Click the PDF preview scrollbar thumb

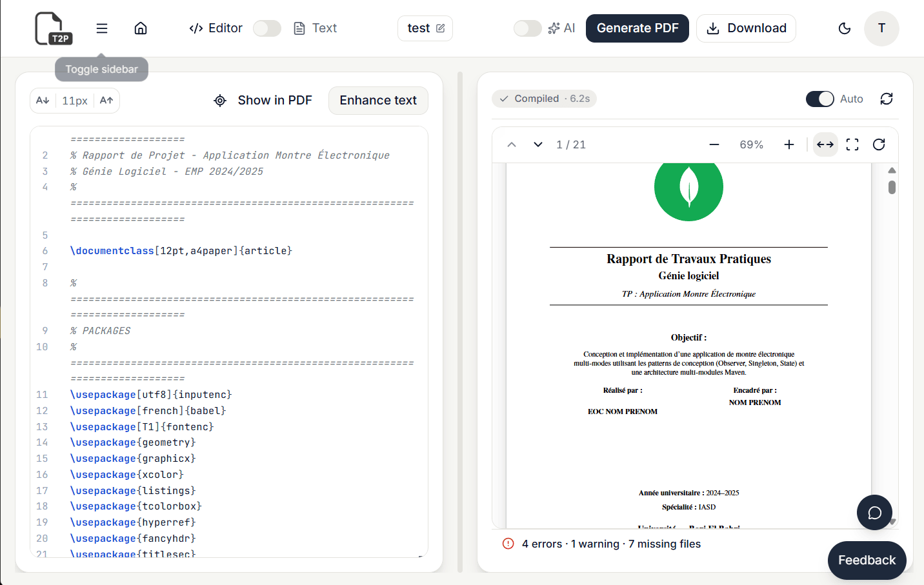click(x=892, y=187)
